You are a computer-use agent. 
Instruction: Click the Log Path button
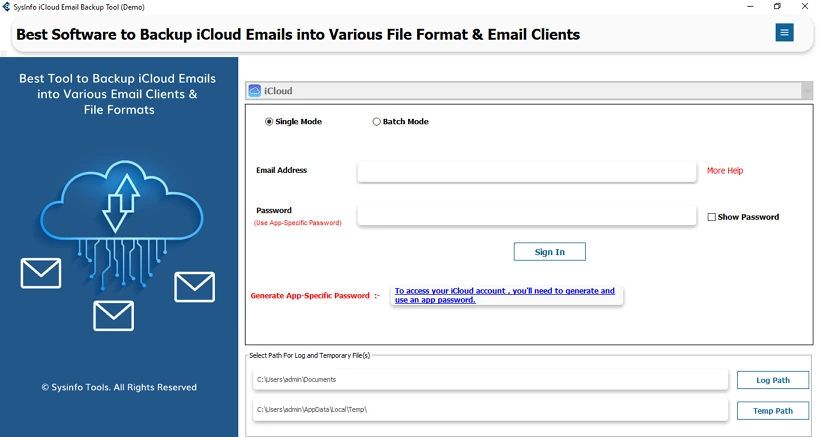(x=772, y=380)
